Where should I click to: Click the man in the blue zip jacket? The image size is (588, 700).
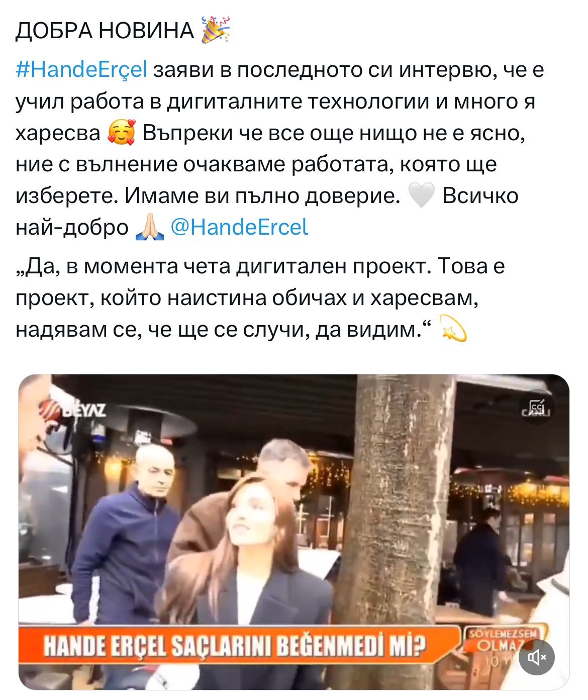coord(126,538)
